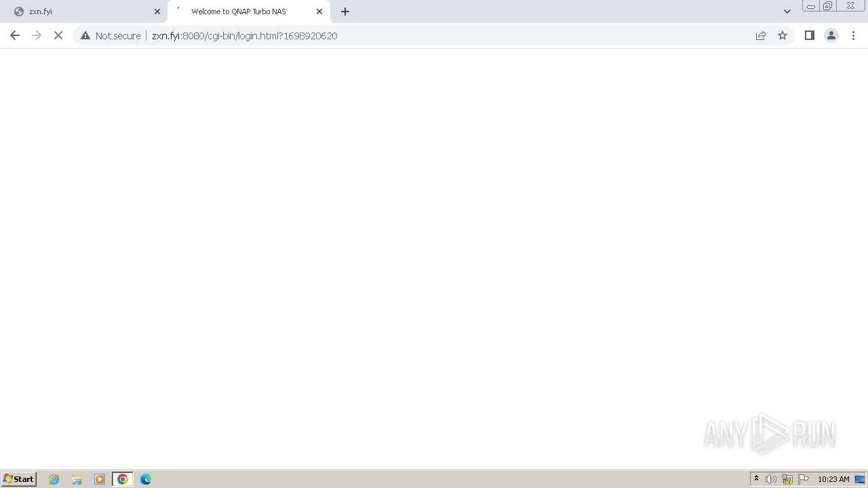868x488 pixels.
Task: Close the zxn.fyi tab
Action: point(157,12)
